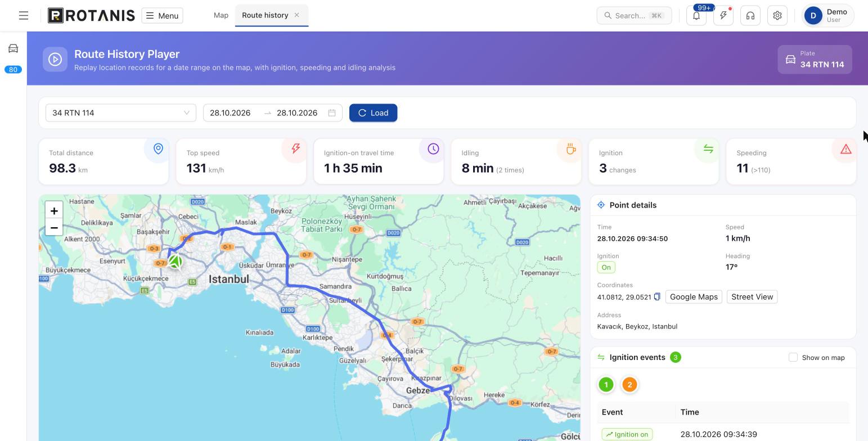Click the end date 28.10.2026 field
The height and width of the screenshot is (441, 868).
pos(297,113)
